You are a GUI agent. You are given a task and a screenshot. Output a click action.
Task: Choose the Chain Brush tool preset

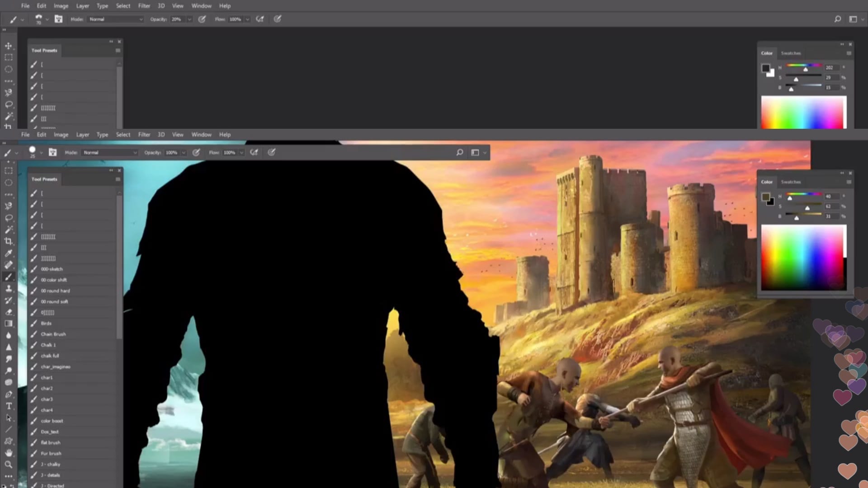(x=53, y=334)
